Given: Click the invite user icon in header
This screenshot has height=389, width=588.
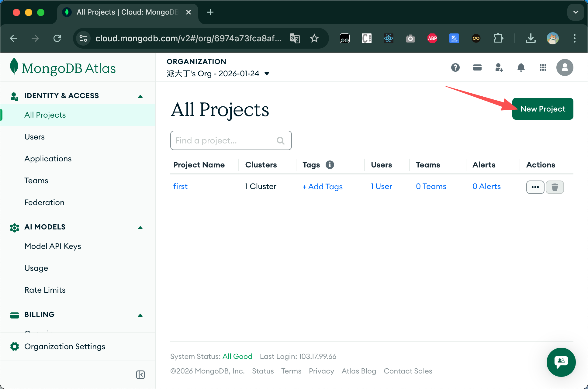Looking at the screenshot, I should [499, 67].
